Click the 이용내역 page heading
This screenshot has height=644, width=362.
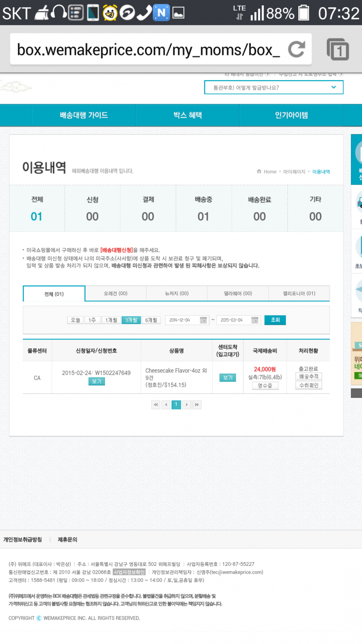(x=44, y=168)
